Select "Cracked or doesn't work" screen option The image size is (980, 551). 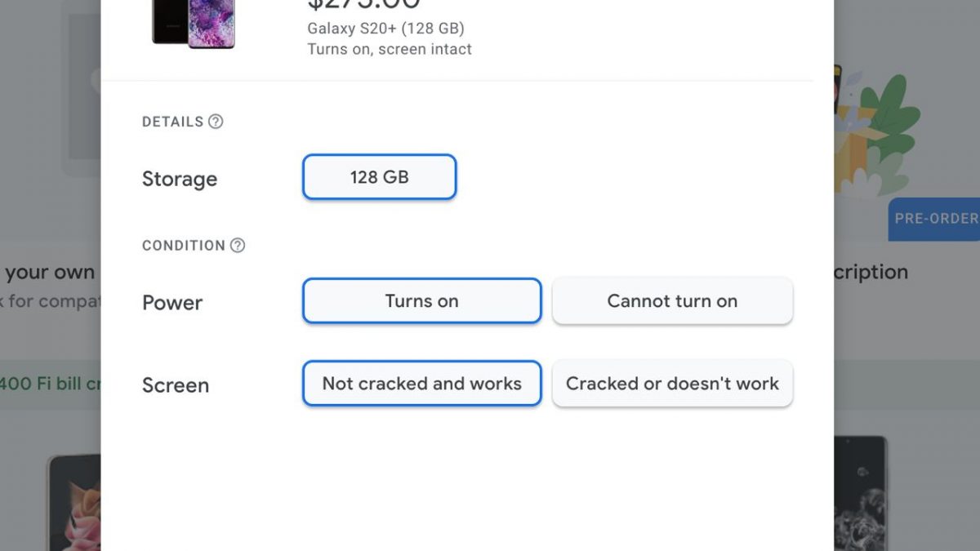point(672,384)
